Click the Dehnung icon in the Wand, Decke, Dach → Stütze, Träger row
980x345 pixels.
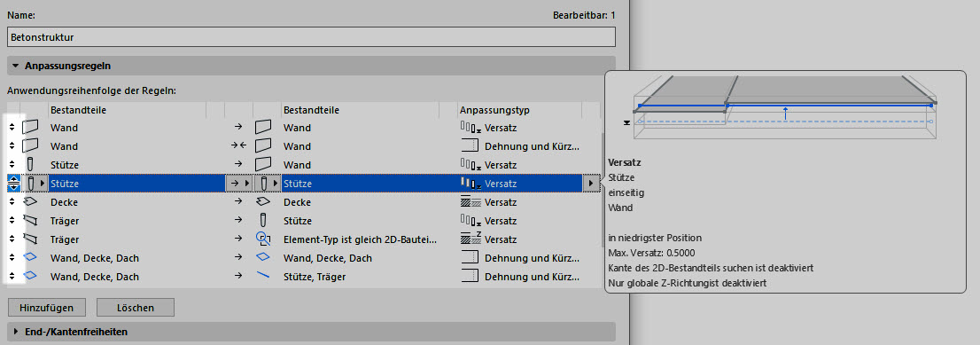[470, 276]
